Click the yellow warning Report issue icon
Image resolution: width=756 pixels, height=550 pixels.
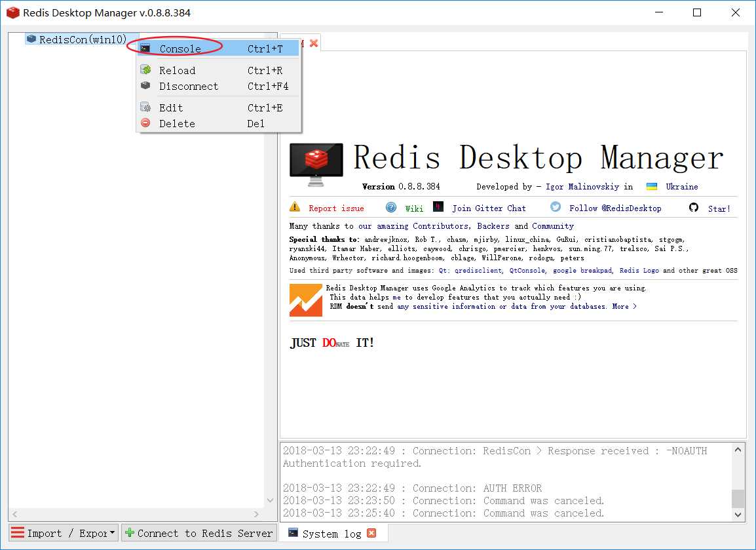tap(295, 207)
